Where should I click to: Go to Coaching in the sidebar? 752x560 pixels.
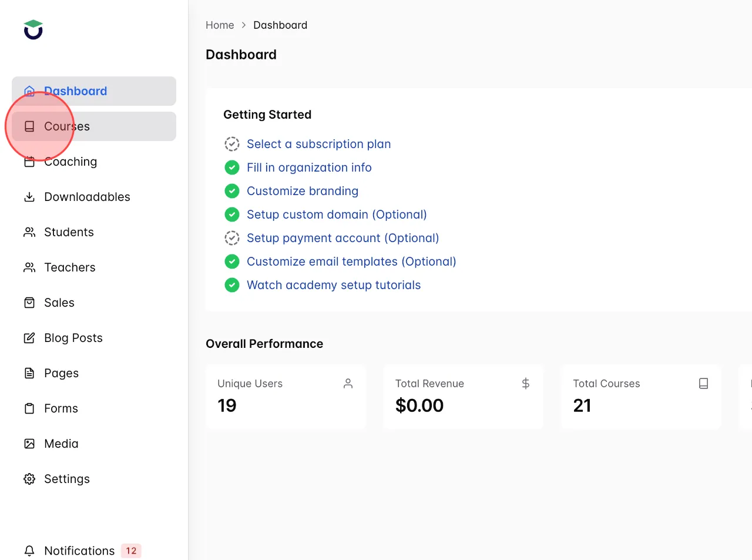(x=94, y=162)
